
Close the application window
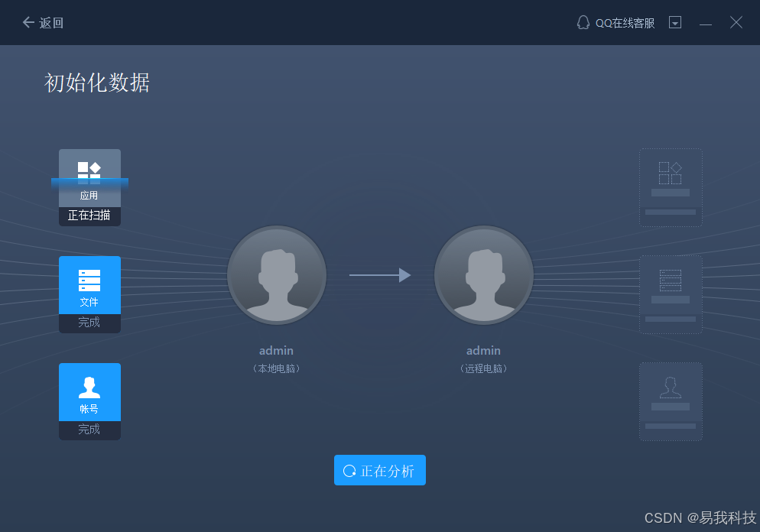point(736,22)
